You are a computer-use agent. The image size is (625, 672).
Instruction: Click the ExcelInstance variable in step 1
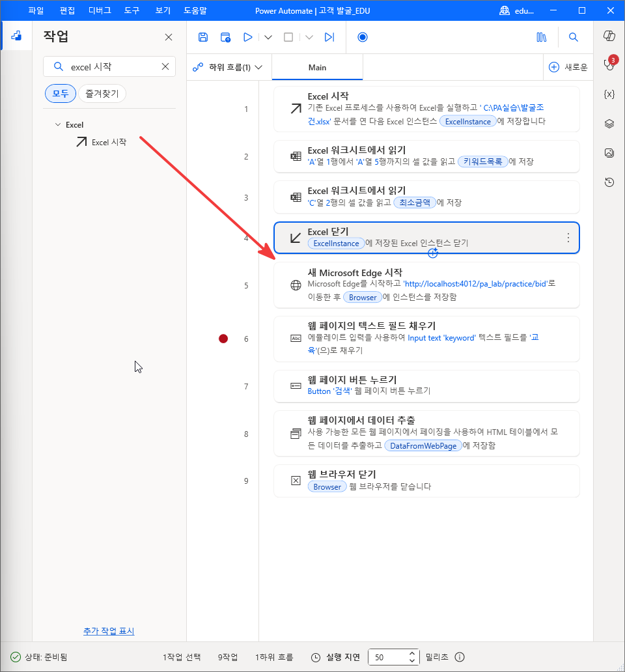[x=468, y=122]
